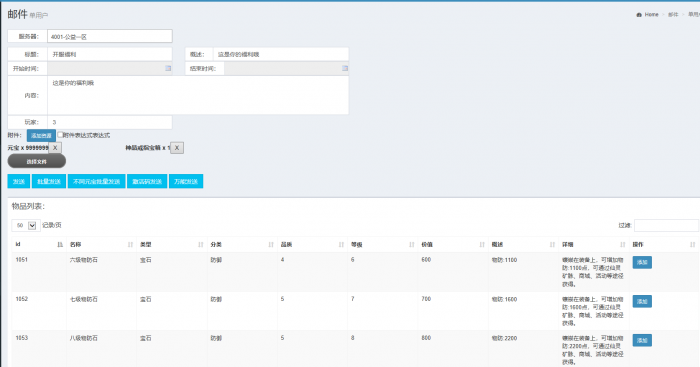Focus the 过滤 filter input field
700x367 pixels.
coord(666,225)
